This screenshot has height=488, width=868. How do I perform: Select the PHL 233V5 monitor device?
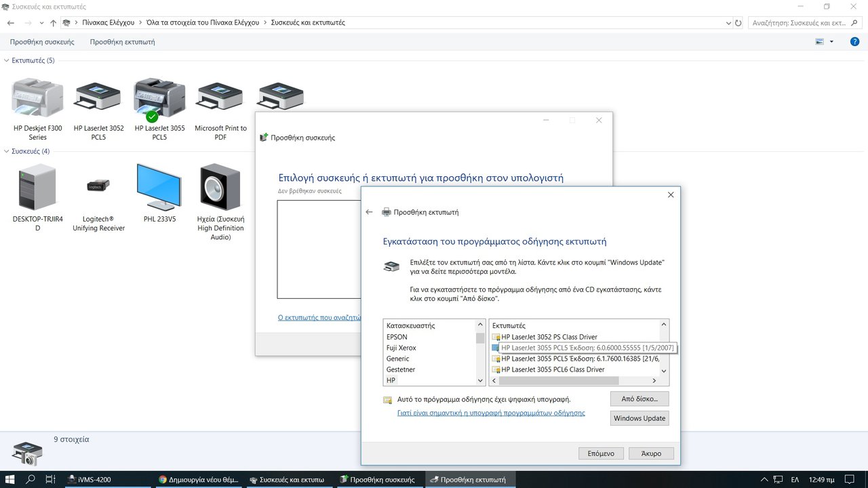[x=159, y=193]
